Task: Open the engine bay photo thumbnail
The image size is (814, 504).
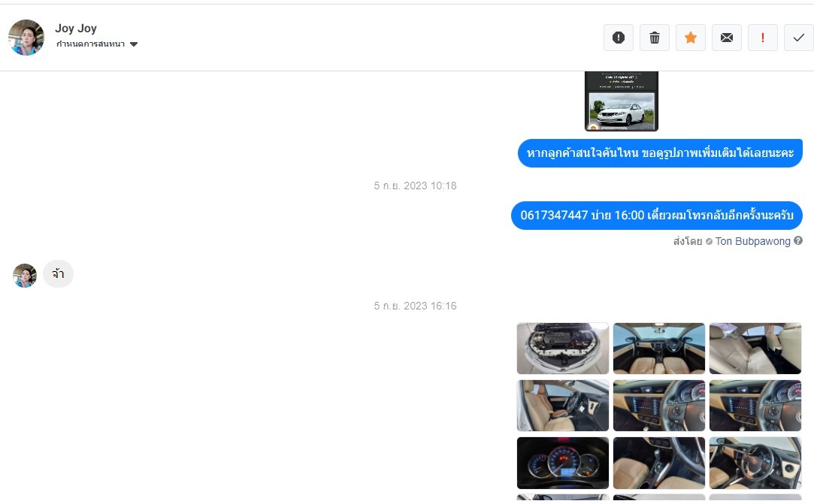Action: tap(563, 349)
